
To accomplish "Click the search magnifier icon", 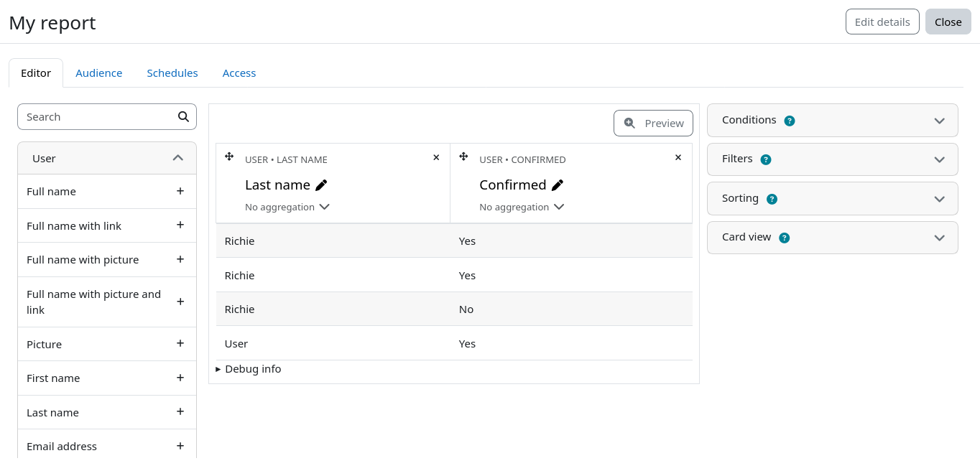I will [x=183, y=116].
